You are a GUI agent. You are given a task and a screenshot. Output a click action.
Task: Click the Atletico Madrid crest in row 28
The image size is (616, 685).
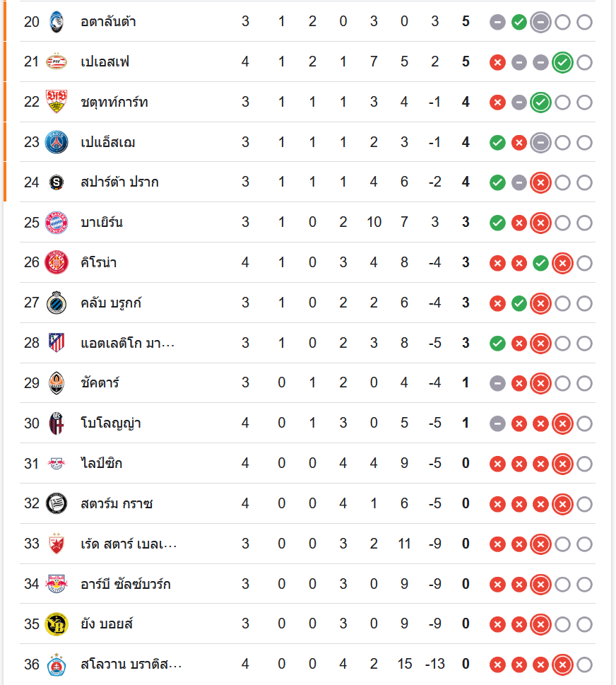click(57, 343)
